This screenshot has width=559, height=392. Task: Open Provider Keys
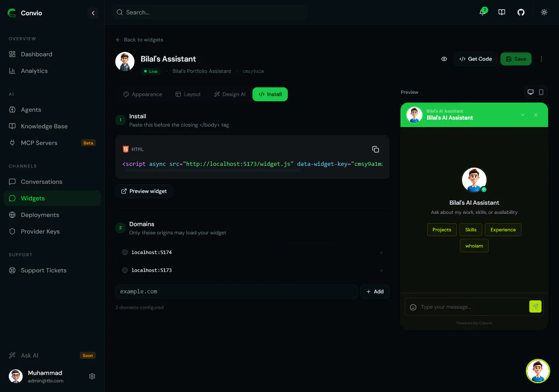pyautogui.click(x=52, y=231)
